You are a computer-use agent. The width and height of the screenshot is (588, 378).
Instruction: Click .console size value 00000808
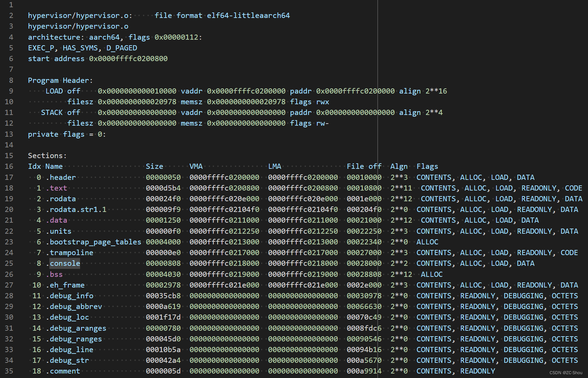coord(163,263)
